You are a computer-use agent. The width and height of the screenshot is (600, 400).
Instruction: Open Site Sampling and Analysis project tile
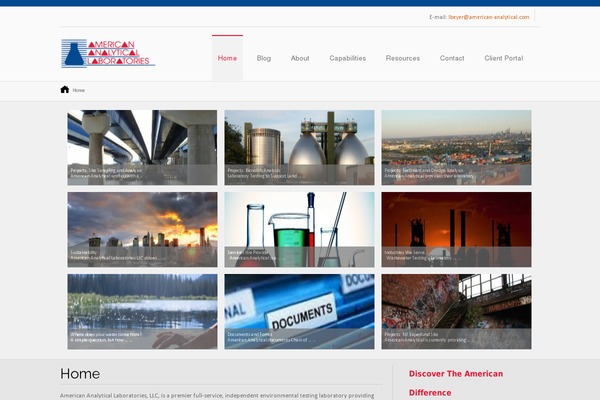[142, 147]
